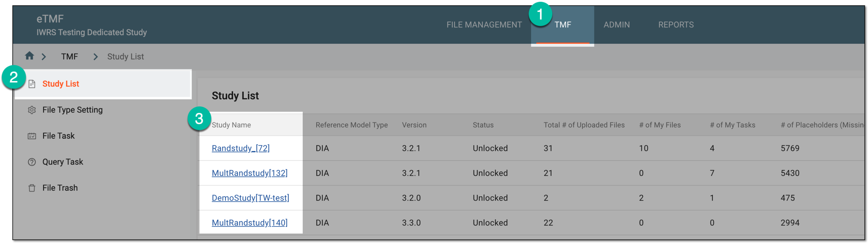The image size is (868, 243).
Task: Select the TMF tab
Action: tap(562, 25)
